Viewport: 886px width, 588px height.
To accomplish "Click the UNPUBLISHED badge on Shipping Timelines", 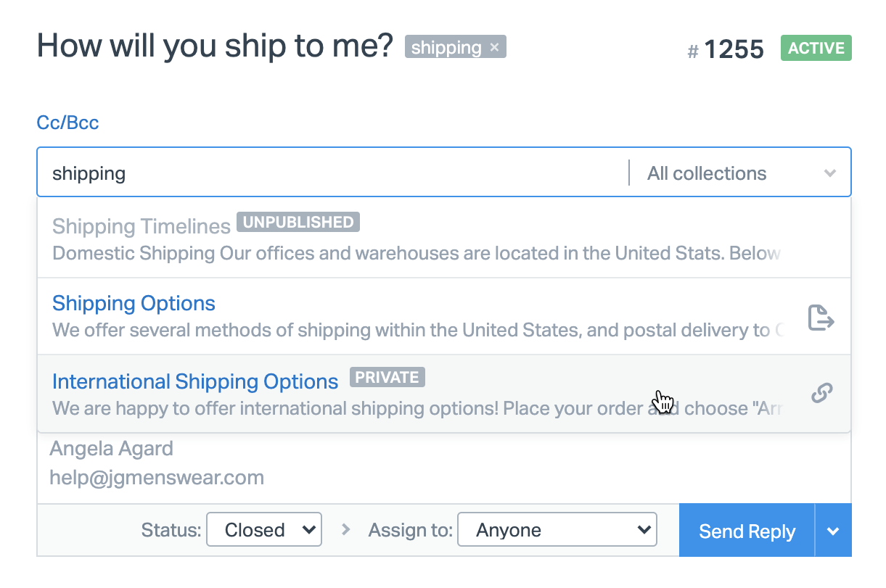I will [x=298, y=223].
